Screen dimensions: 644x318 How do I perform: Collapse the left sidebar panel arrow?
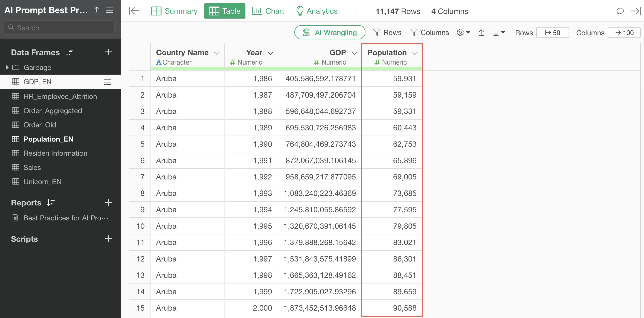point(134,11)
